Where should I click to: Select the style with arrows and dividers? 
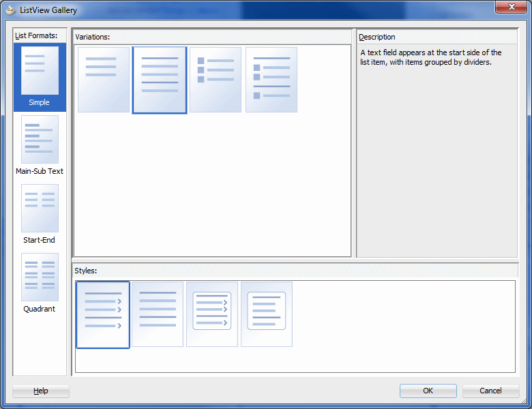(x=103, y=315)
